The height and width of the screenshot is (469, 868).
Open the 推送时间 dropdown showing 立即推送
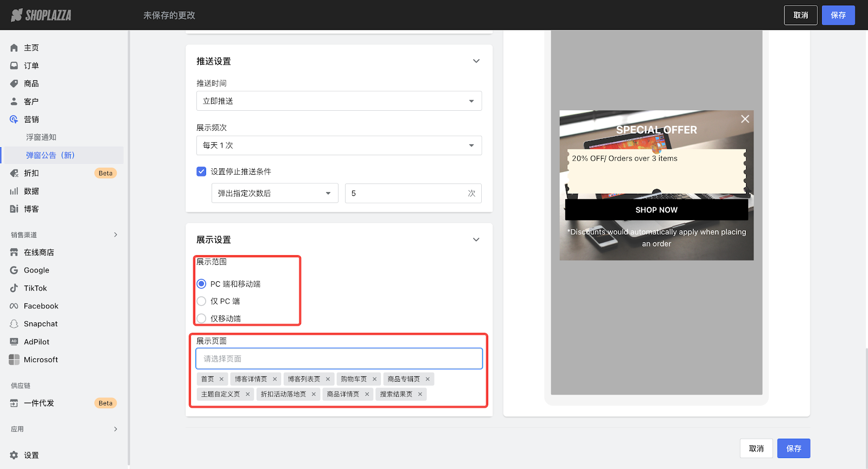tap(339, 101)
